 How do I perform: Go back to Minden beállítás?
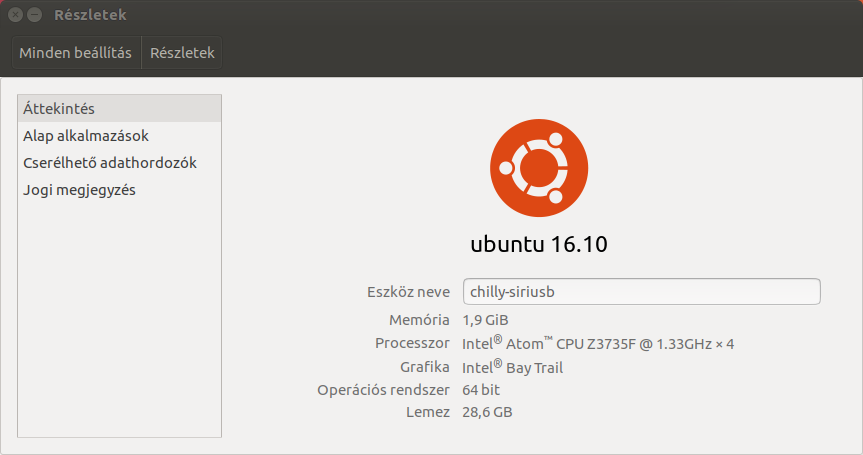coord(76,53)
